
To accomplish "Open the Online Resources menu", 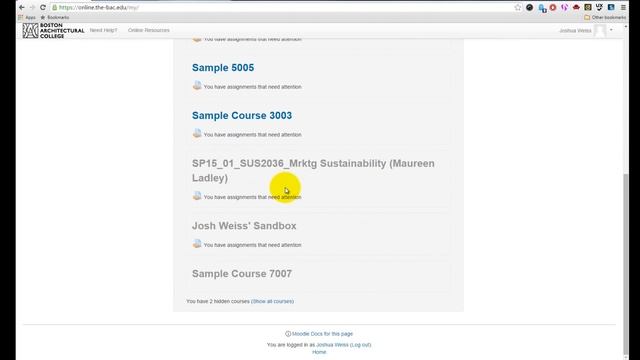I will click(x=149, y=30).
